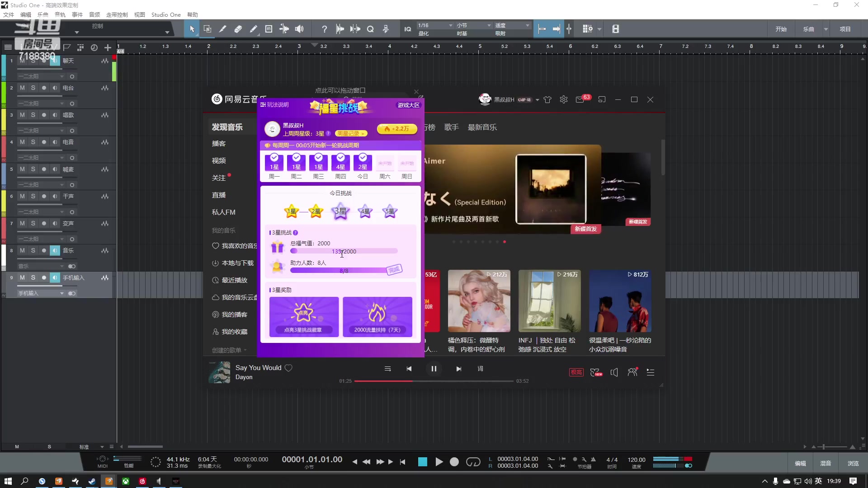868x488 pixels.
Task: Skip to next song in NetEase player
Action: pyautogui.click(x=458, y=369)
